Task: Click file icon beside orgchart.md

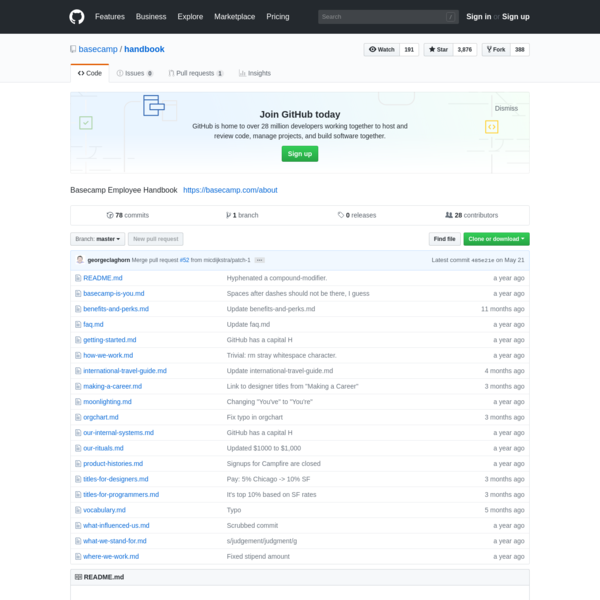Action: [78, 417]
